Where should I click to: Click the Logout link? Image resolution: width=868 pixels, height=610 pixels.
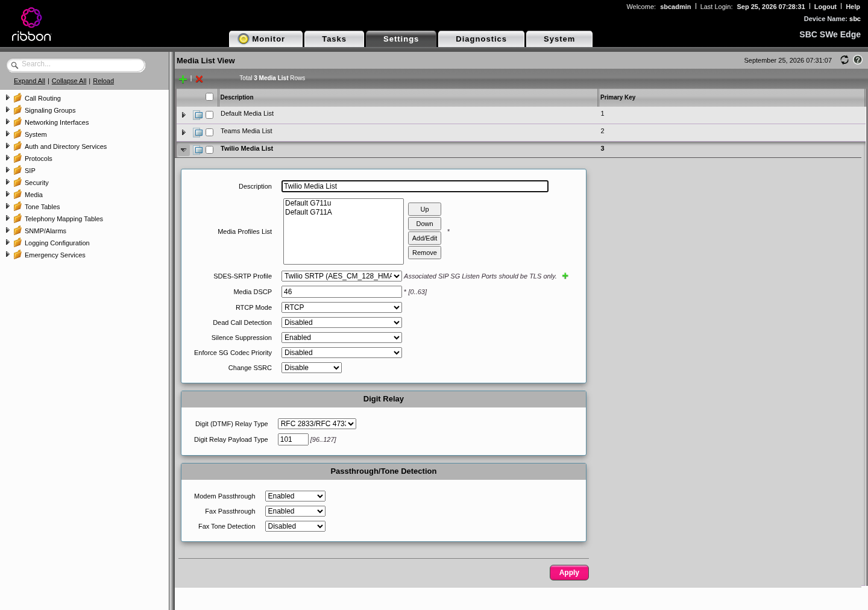[x=825, y=7]
